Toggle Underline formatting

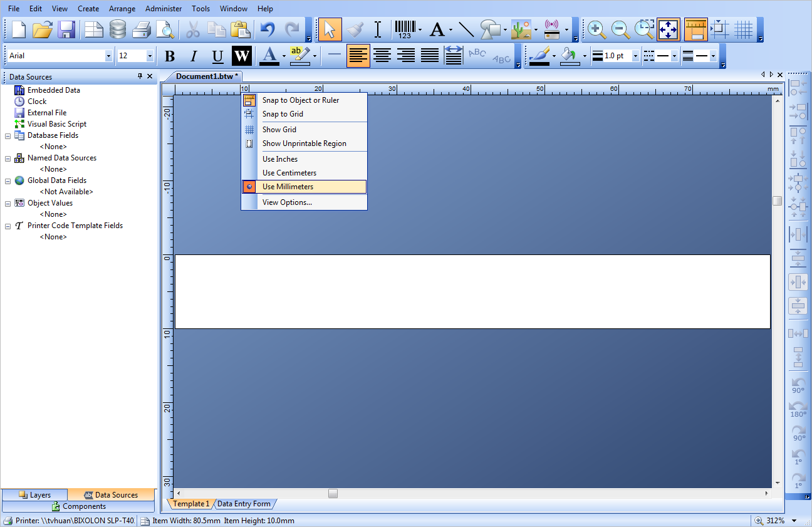pos(217,56)
